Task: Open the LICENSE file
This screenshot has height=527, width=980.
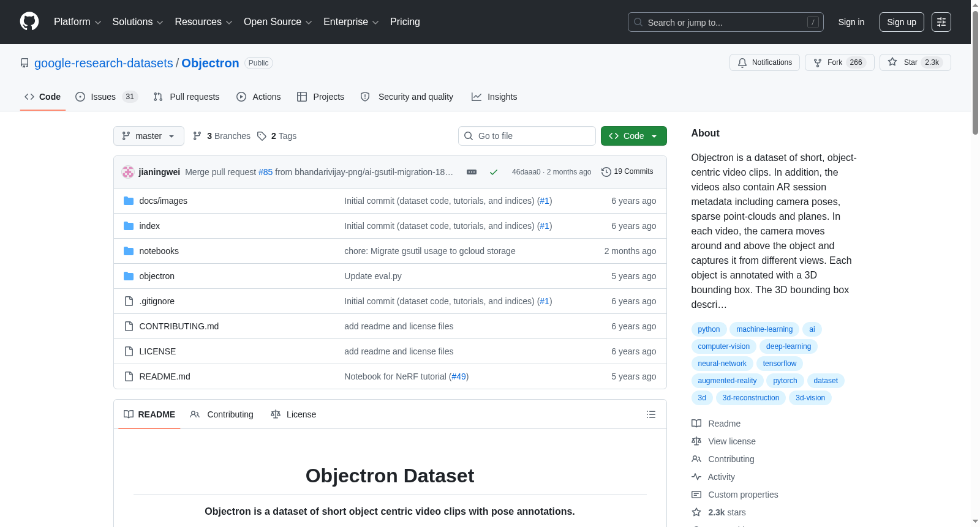Action: [x=157, y=351]
